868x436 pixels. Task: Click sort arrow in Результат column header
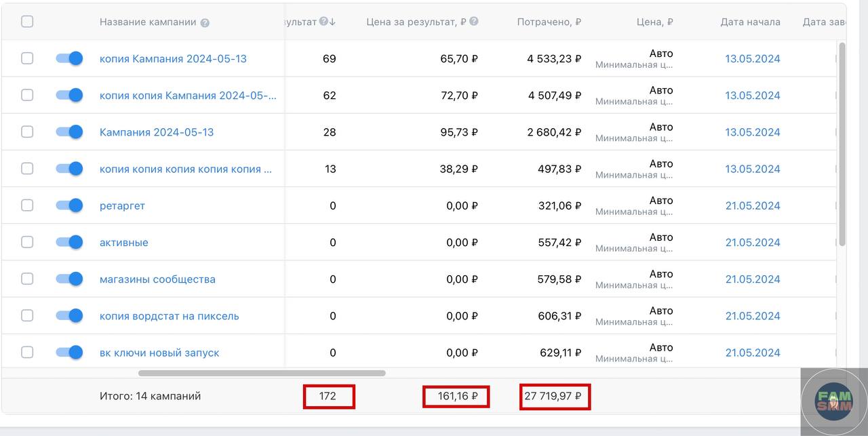[x=332, y=22]
